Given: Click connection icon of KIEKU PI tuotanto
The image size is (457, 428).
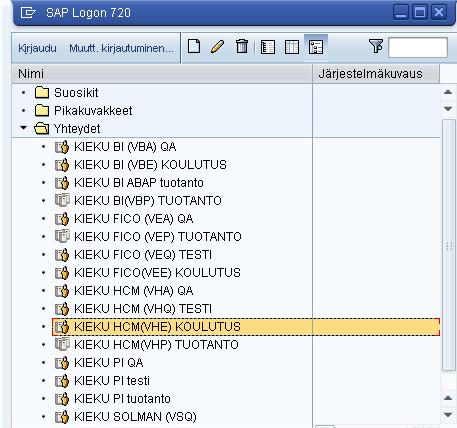Looking at the screenshot, I should (62, 399).
